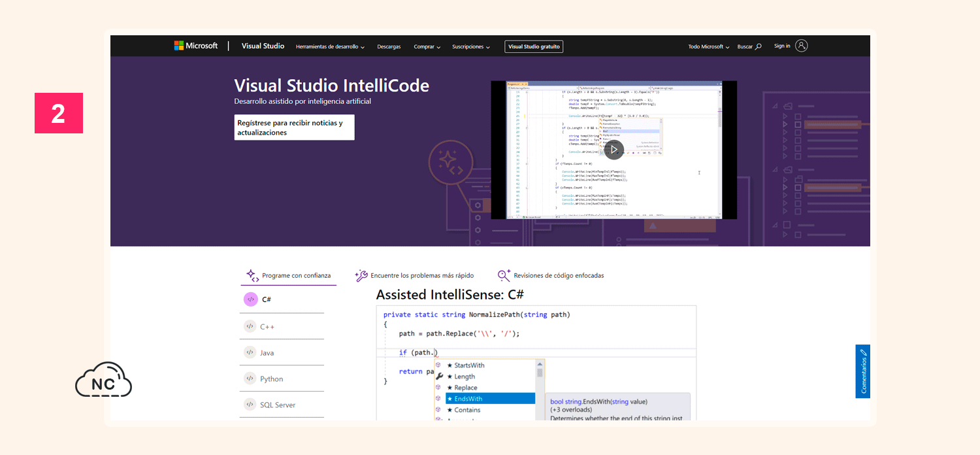Click the scrollbar of the IntelliSense list
The image size is (980, 455).
pyautogui.click(x=540, y=390)
